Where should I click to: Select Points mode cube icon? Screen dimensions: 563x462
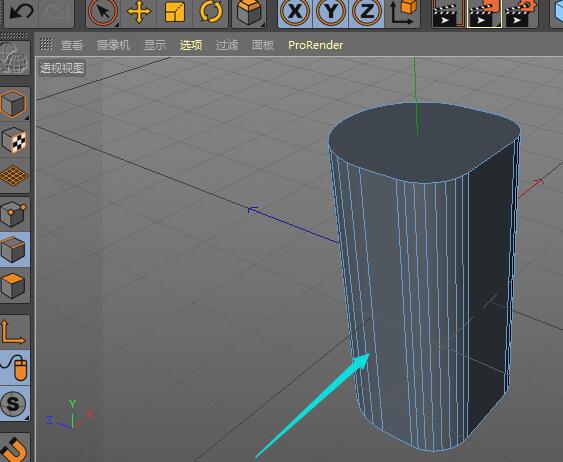click(14, 214)
